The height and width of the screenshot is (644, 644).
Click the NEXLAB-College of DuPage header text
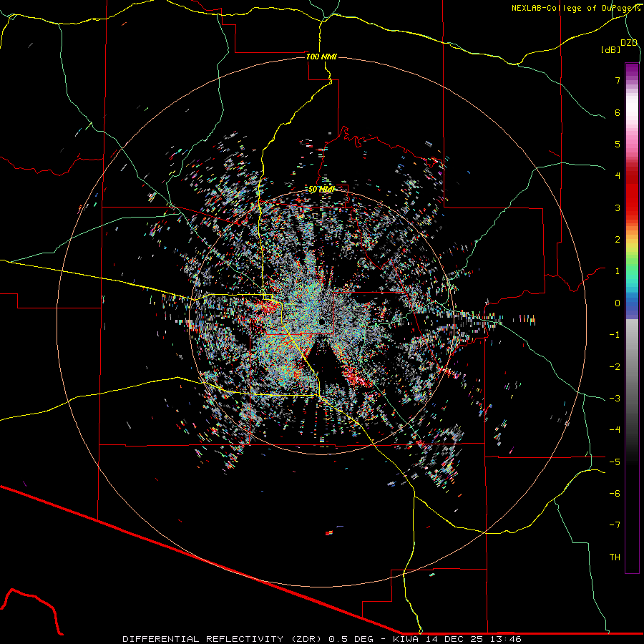(575, 8)
